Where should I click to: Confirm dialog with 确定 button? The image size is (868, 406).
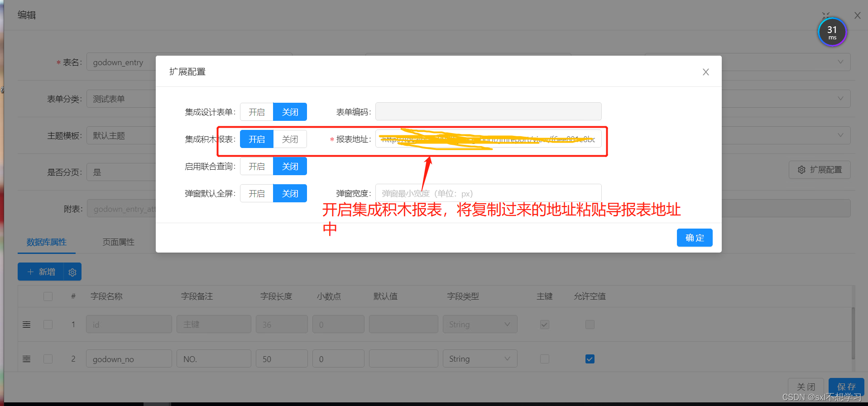[x=695, y=238]
